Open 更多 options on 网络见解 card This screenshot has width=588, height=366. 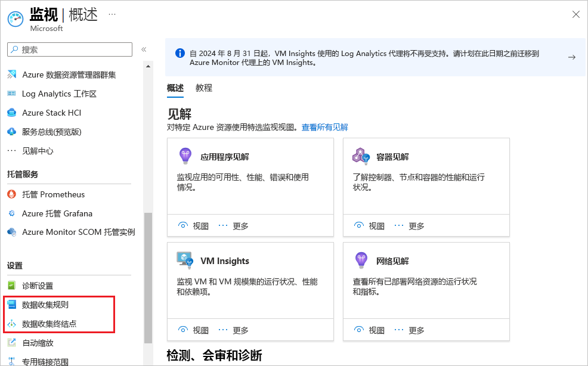click(409, 330)
